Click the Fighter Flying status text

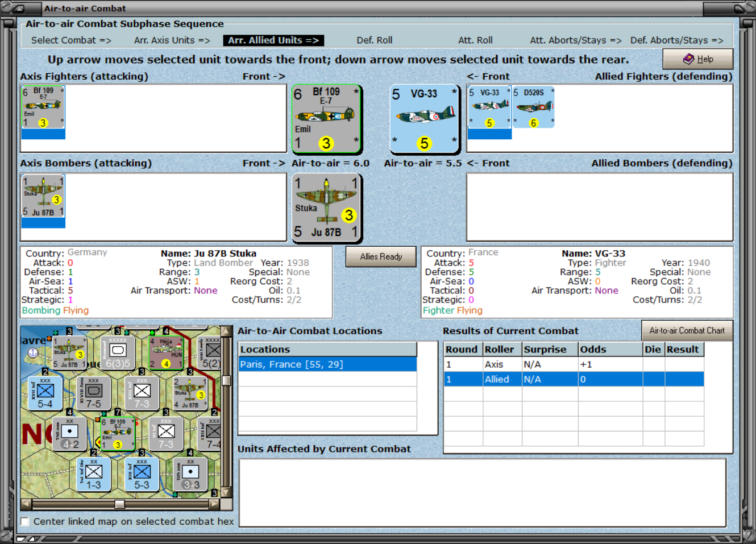[x=452, y=310]
